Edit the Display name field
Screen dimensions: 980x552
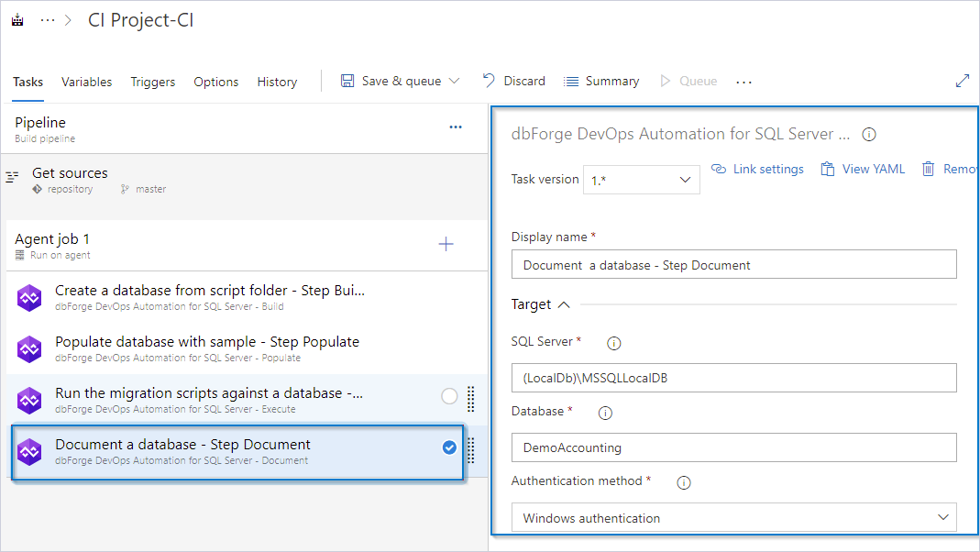pyautogui.click(x=733, y=264)
